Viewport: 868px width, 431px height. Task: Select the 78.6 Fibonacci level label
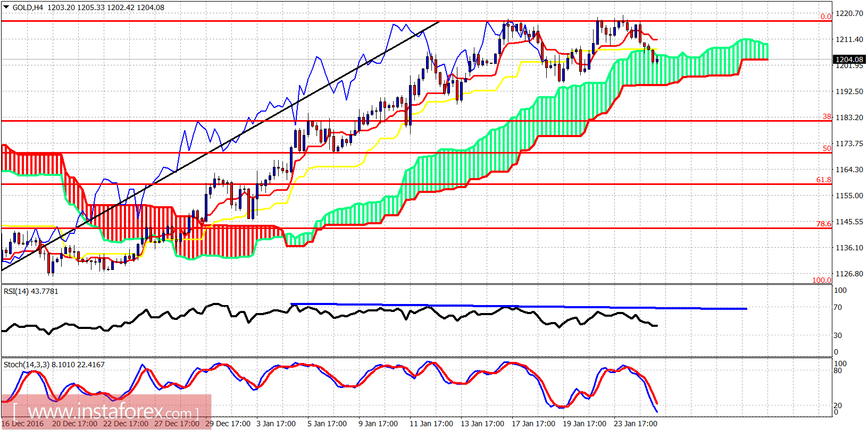pos(824,224)
